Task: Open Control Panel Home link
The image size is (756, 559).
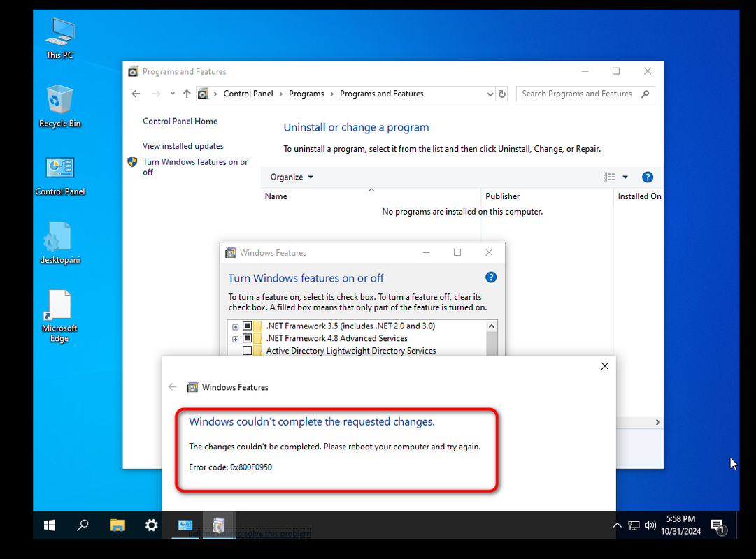Action: (180, 122)
